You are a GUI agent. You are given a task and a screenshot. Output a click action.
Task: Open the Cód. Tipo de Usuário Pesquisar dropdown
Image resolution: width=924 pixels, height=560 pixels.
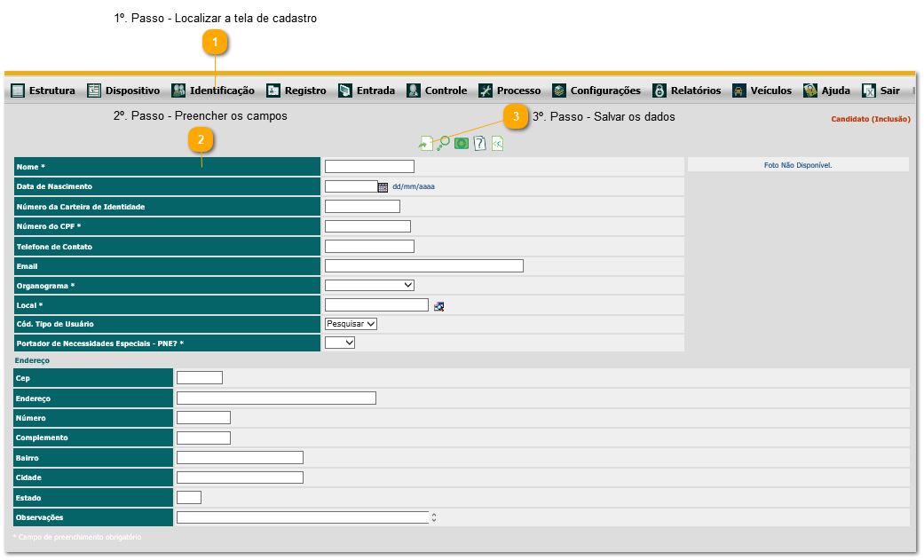pos(351,324)
